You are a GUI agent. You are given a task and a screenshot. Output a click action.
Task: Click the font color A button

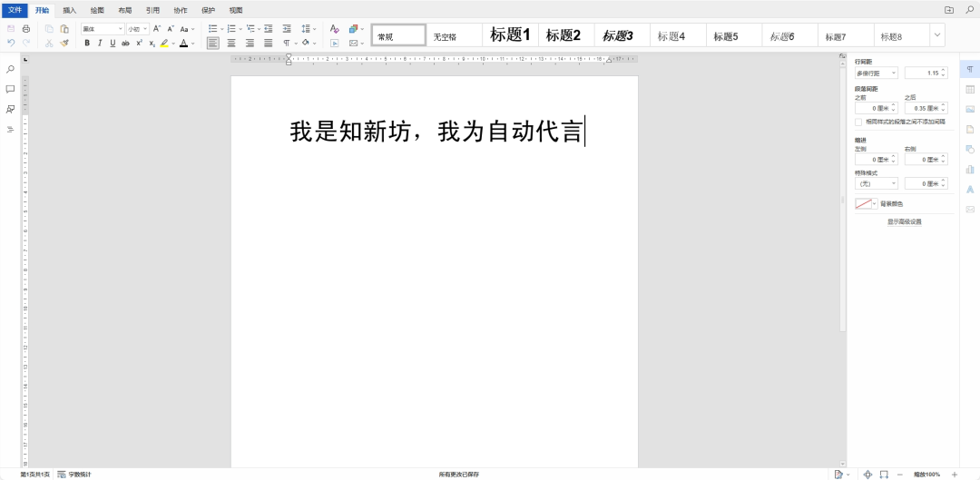(x=183, y=44)
